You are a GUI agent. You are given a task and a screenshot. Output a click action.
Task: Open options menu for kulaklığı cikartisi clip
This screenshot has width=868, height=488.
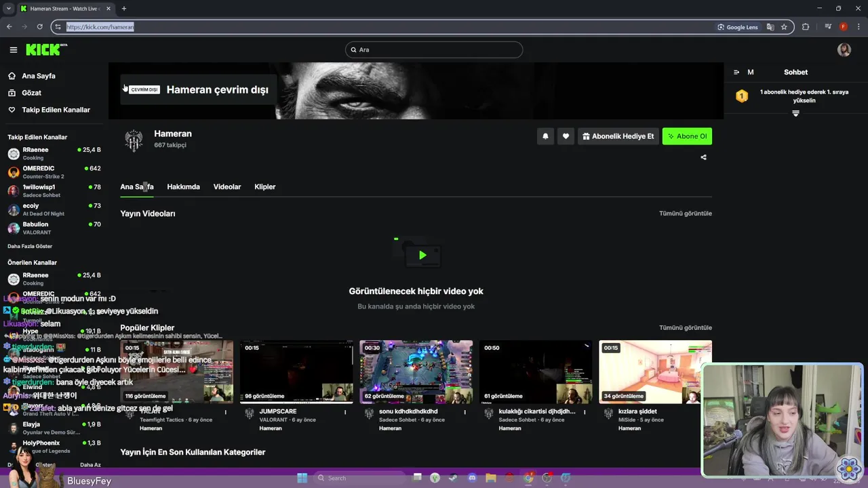click(585, 412)
